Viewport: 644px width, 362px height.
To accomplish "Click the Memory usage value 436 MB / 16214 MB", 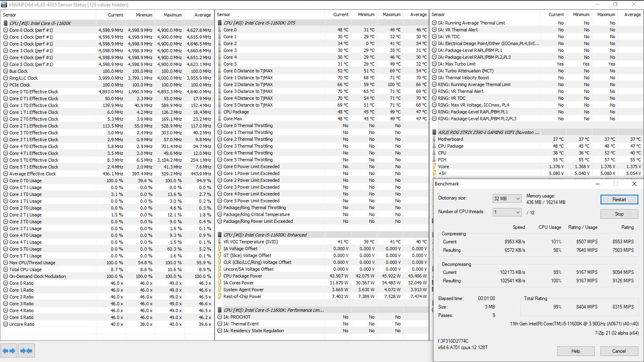I will pos(546,202).
